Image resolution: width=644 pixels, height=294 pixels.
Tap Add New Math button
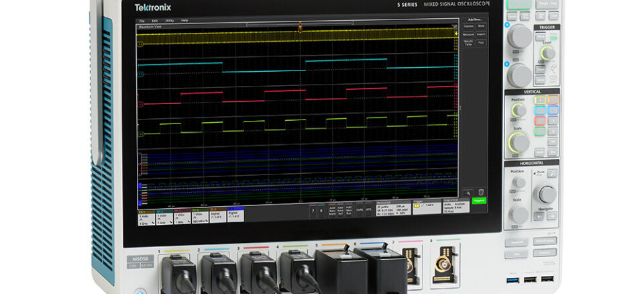click(332, 209)
